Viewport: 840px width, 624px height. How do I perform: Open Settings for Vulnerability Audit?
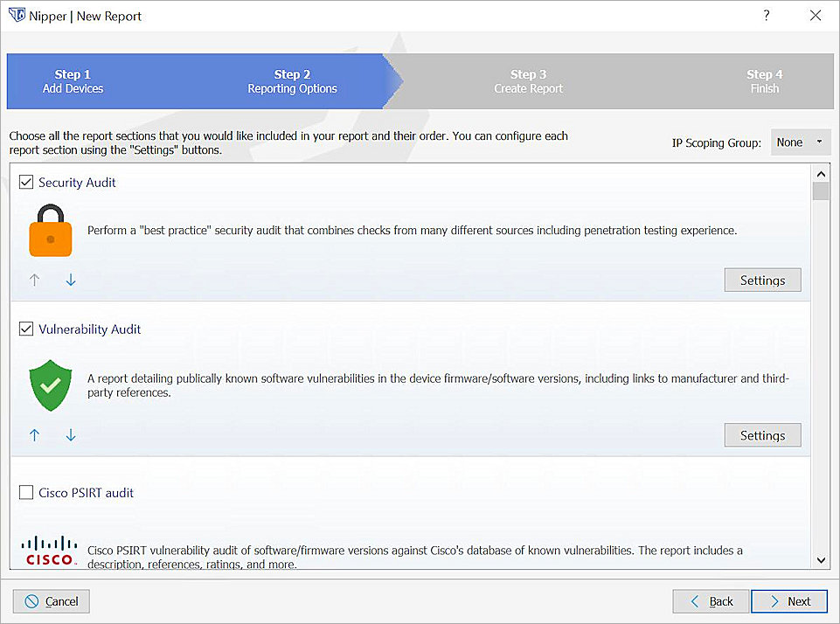[x=762, y=435]
